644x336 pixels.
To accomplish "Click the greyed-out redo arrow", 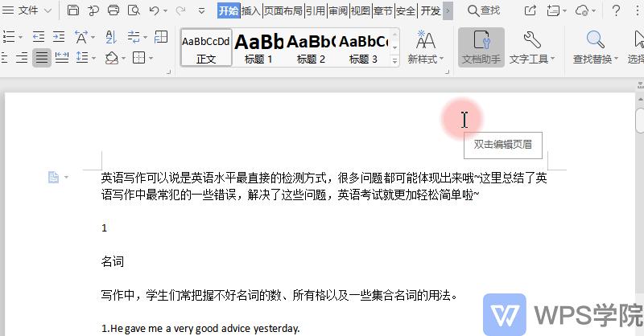I will [x=180, y=10].
